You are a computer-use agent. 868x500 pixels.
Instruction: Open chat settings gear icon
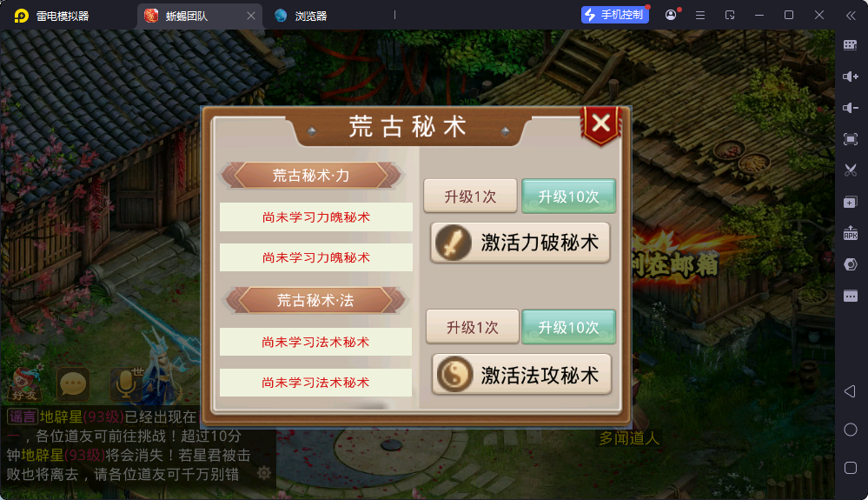[264, 473]
